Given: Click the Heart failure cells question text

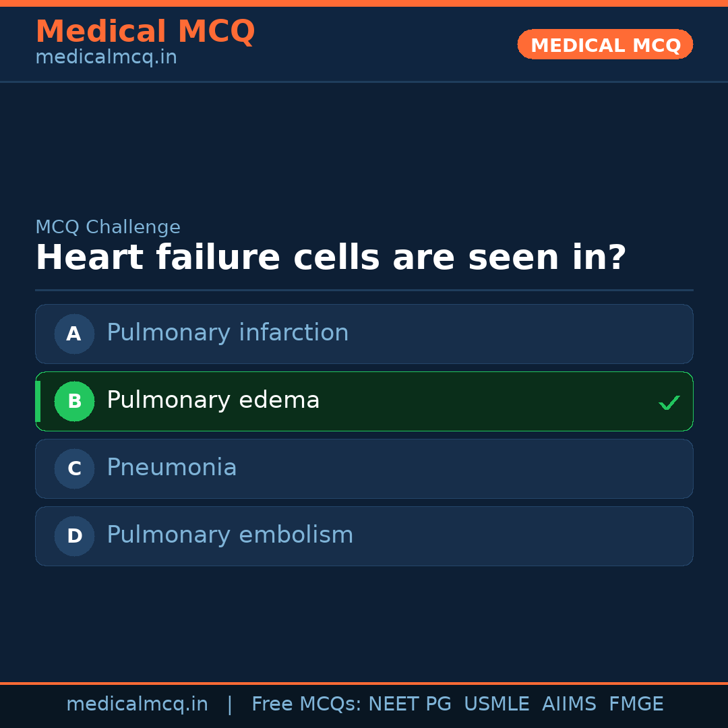Looking at the screenshot, I should [330, 257].
